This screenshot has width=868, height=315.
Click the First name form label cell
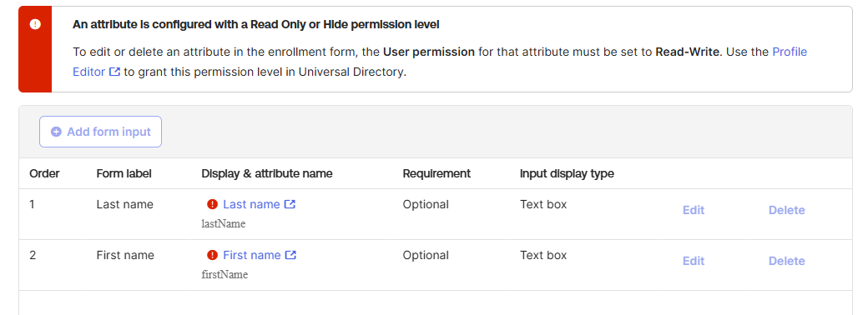click(125, 255)
